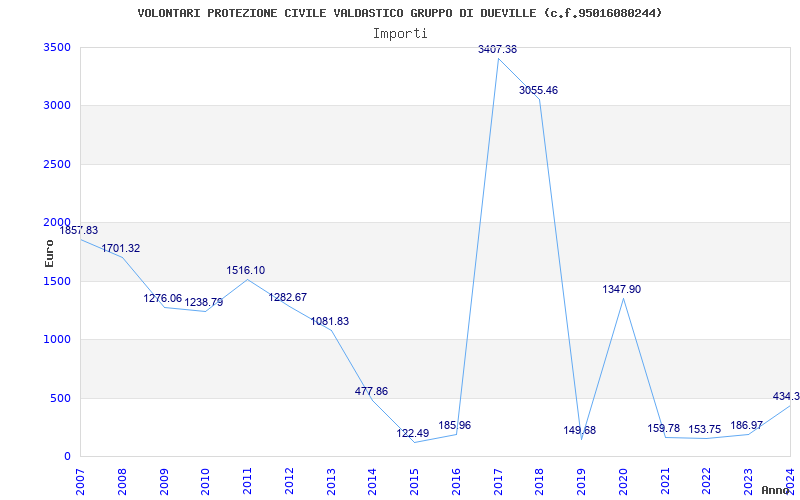The width and height of the screenshot is (800, 500).
Task: Click the 2019 year label
Action: pos(582,481)
